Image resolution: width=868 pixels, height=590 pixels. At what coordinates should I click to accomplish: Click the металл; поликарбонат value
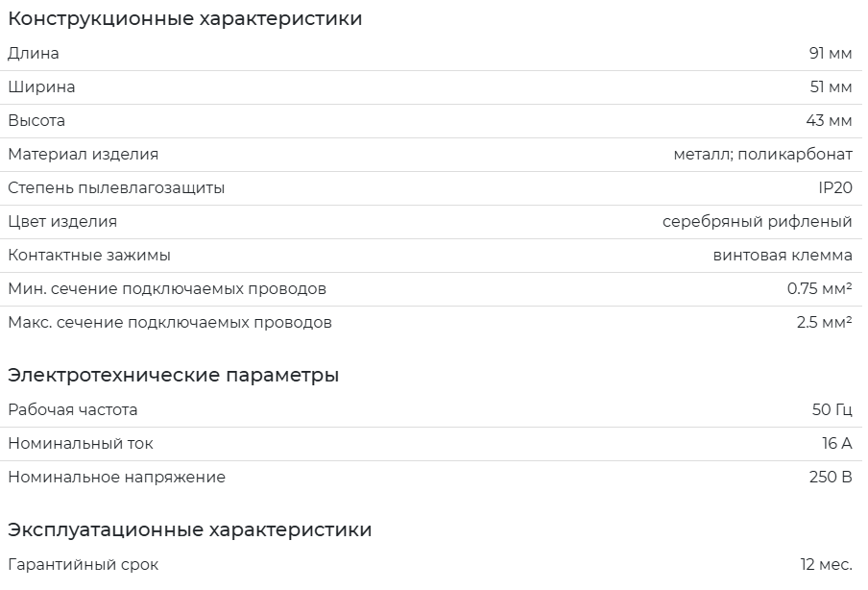point(762,155)
